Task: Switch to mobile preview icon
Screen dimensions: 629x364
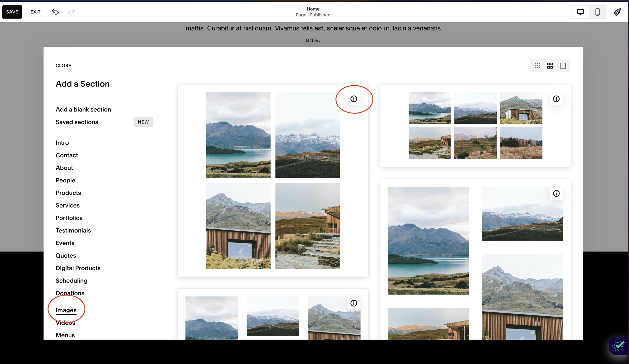Action: (597, 12)
